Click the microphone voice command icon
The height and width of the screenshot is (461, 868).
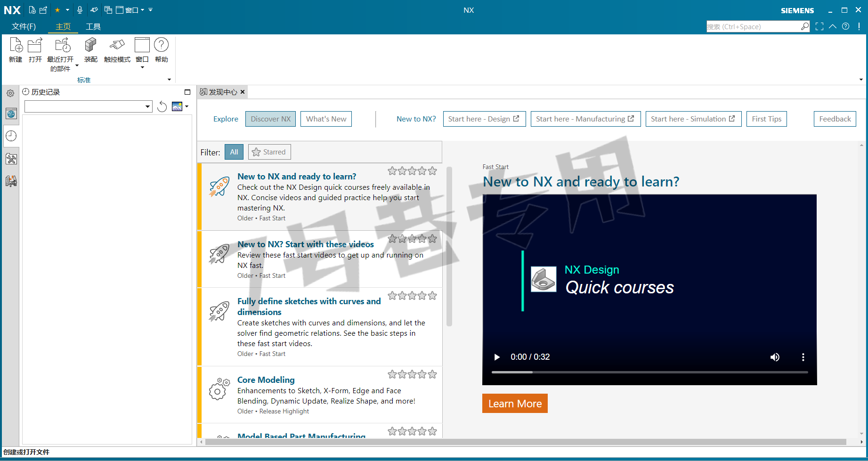pyautogui.click(x=80, y=10)
